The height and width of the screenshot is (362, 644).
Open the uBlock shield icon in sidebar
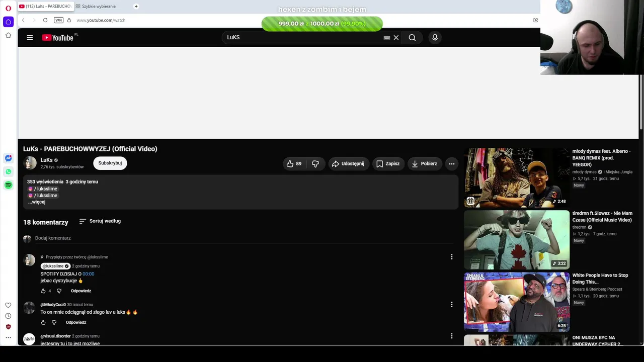pyautogui.click(x=8, y=327)
